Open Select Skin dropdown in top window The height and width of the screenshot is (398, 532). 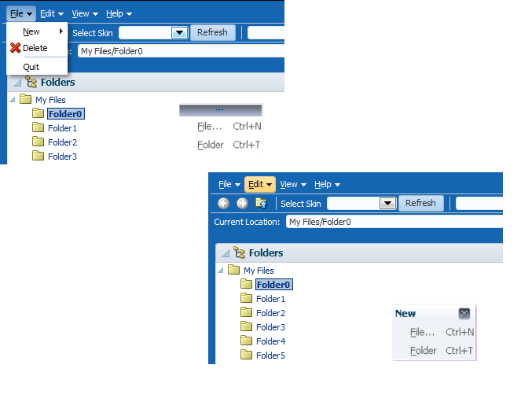(179, 33)
